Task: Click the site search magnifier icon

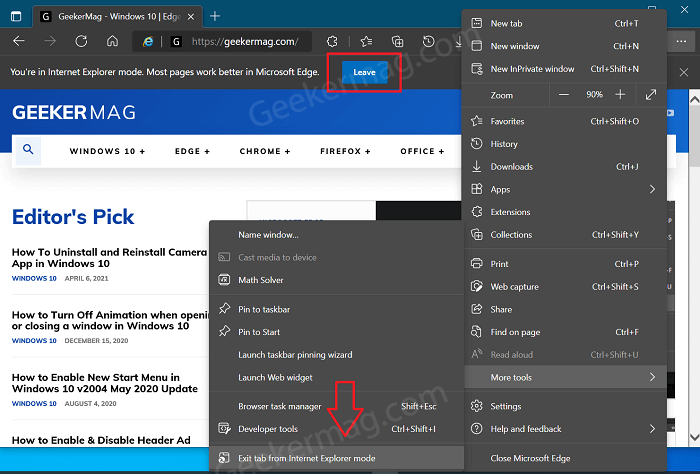Action: (28, 150)
